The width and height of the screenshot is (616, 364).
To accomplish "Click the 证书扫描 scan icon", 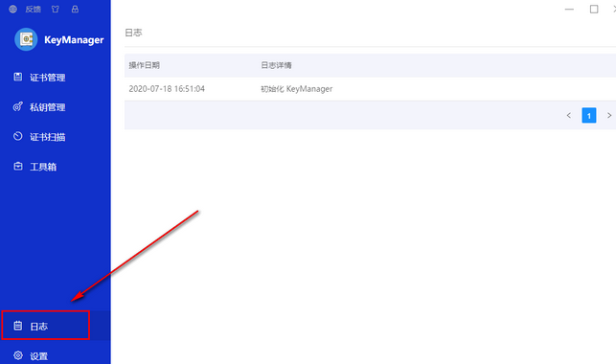I will pos(18,136).
